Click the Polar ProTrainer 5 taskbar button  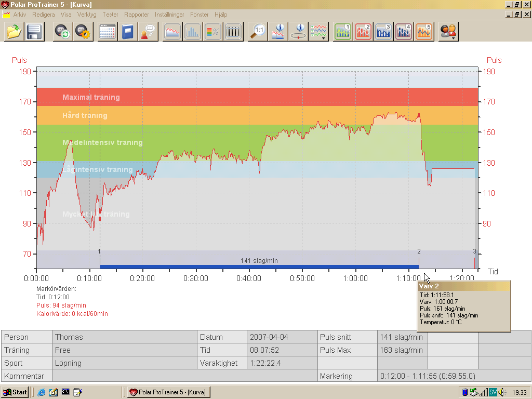point(169,392)
